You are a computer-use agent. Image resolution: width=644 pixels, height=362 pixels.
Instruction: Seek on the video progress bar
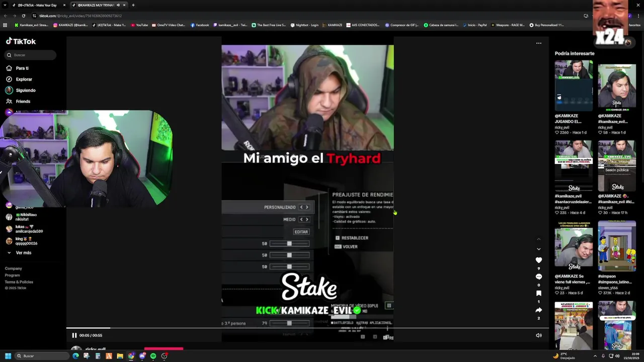[x=307, y=328]
